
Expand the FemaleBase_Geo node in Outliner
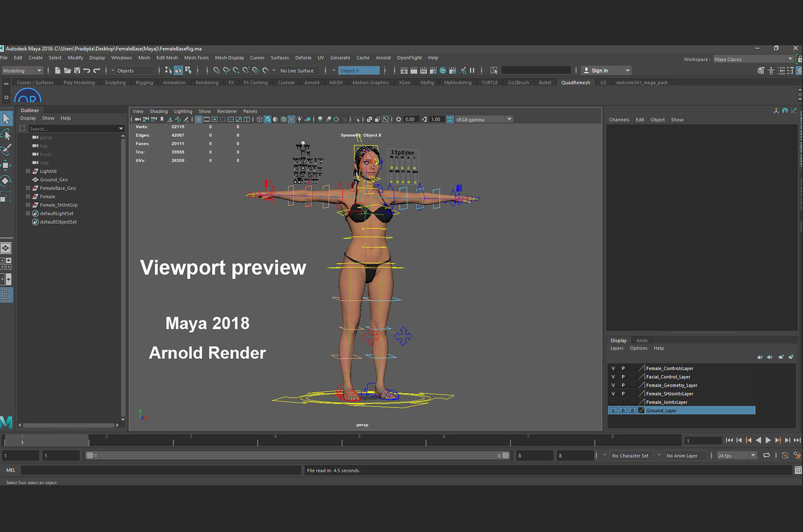click(x=28, y=188)
